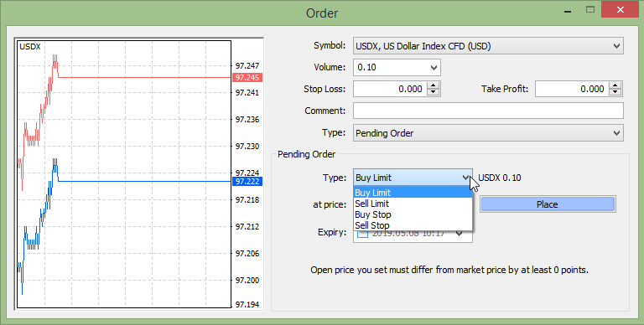Open the order Type dropdown showing Pending Order
Image resolution: width=644 pixels, height=325 pixels.
(x=488, y=133)
